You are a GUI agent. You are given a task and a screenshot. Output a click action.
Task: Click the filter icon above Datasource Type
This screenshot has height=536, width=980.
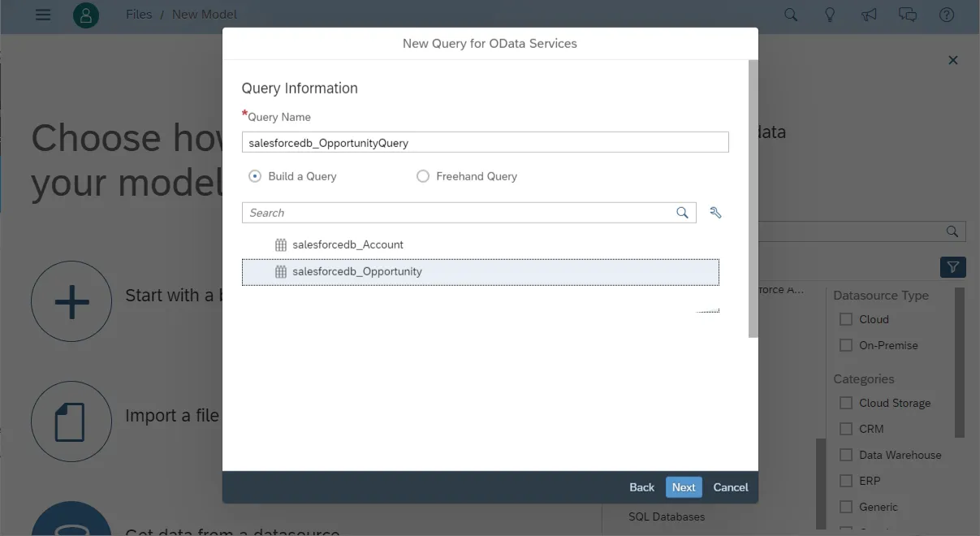(952, 266)
